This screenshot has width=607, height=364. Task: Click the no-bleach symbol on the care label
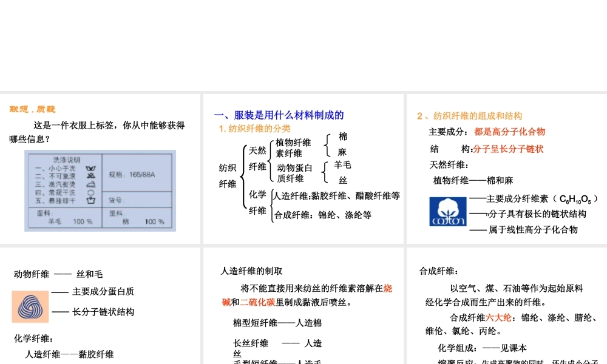(x=90, y=176)
